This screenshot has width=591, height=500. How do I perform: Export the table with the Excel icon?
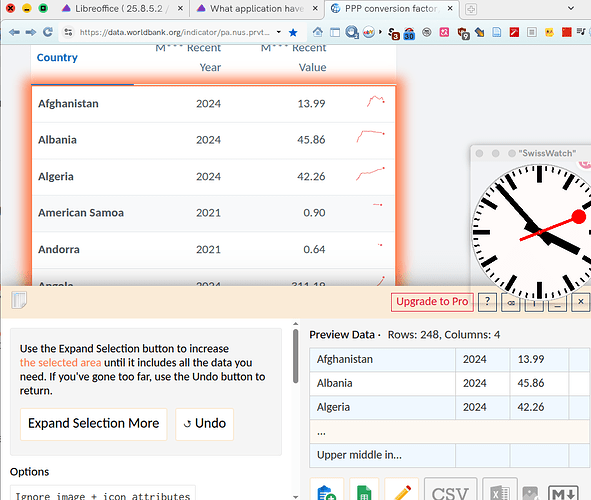(500, 490)
